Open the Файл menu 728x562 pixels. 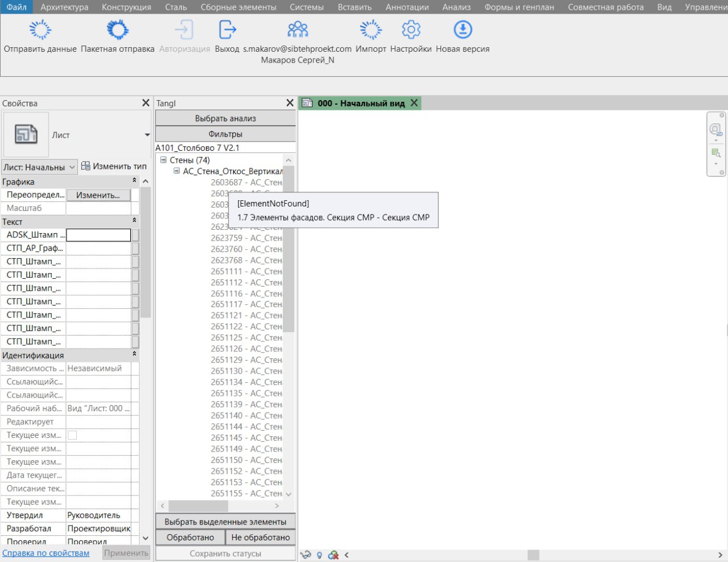16,7
